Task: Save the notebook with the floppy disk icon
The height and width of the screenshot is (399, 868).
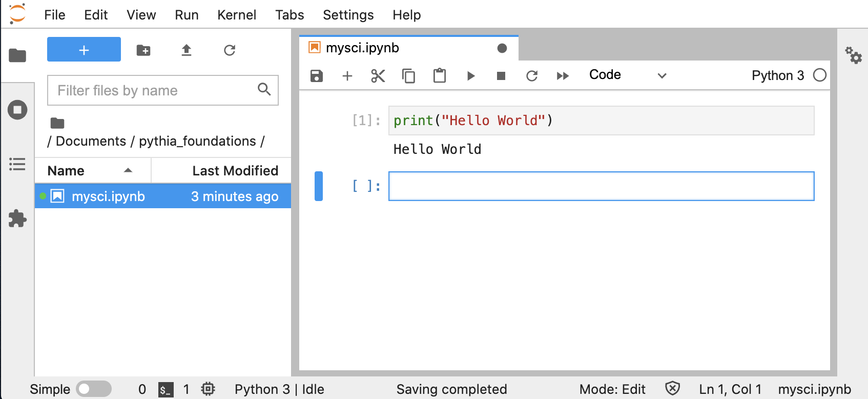Action: tap(317, 76)
